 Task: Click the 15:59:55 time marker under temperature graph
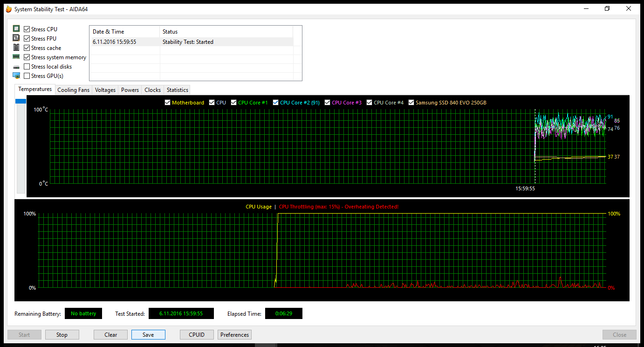[525, 189]
